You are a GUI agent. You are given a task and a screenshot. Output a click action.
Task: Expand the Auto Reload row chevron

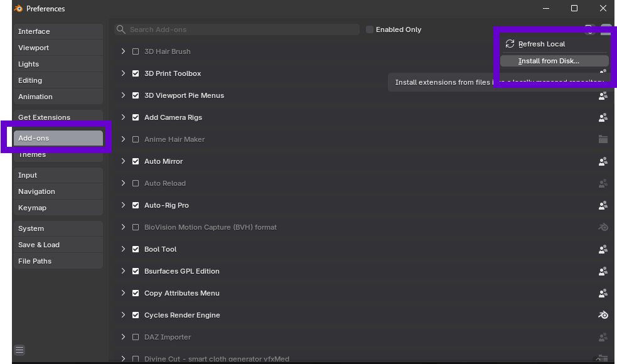coord(123,183)
